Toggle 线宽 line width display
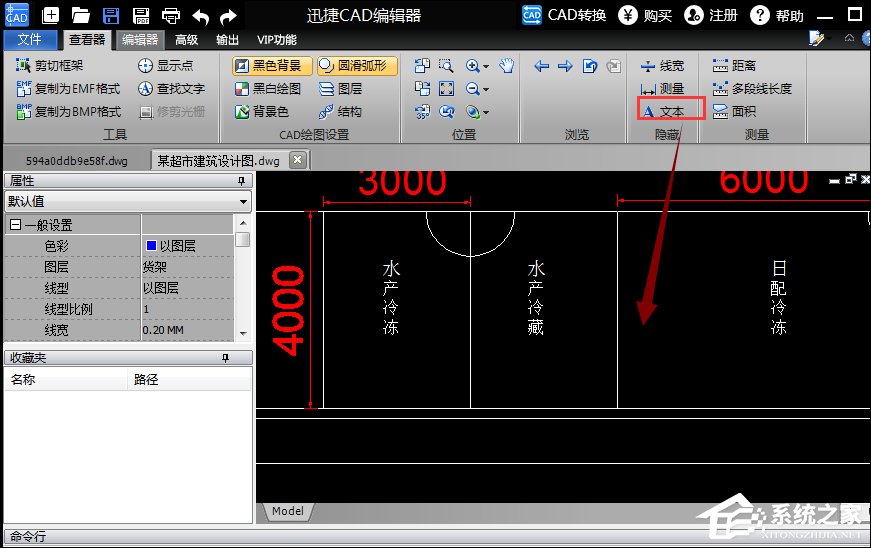 click(x=662, y=66)
